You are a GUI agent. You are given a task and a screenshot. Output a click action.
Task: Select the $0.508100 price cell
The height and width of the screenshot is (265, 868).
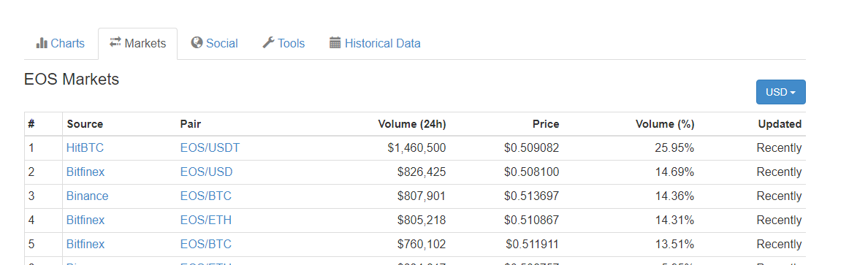pos(531,172)
